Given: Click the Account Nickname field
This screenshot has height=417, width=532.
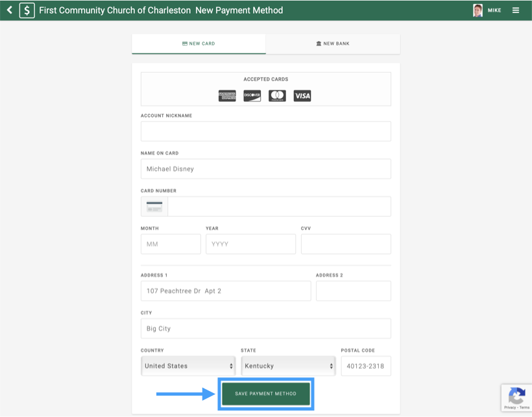Looking at the screenshot, I should point(265,131).
